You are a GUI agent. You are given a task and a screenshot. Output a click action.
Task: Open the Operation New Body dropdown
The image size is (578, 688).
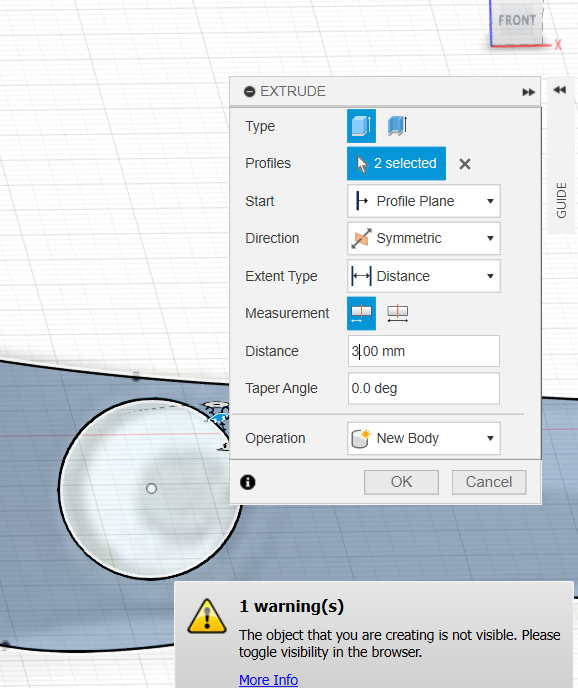[424, 438]
